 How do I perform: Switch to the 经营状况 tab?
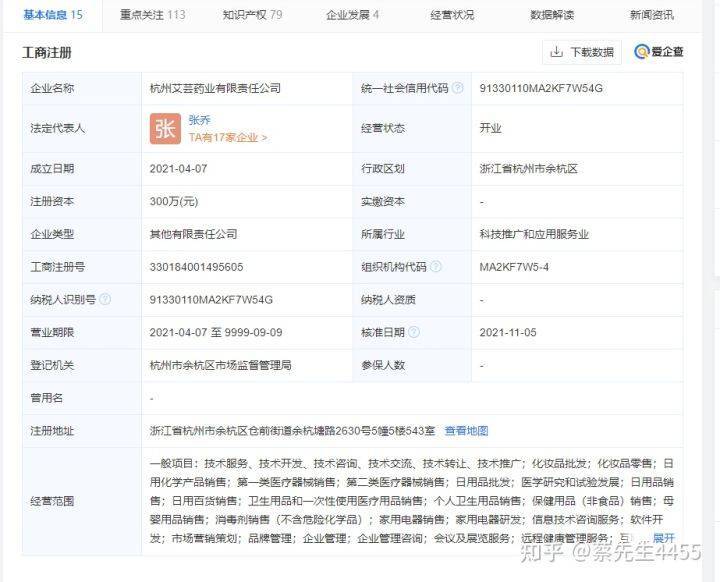(452, 15)
